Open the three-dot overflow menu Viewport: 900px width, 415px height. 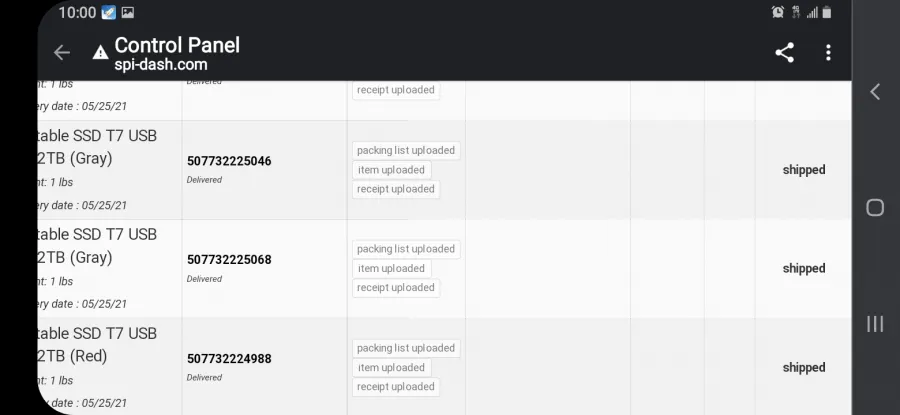(828, 53)
